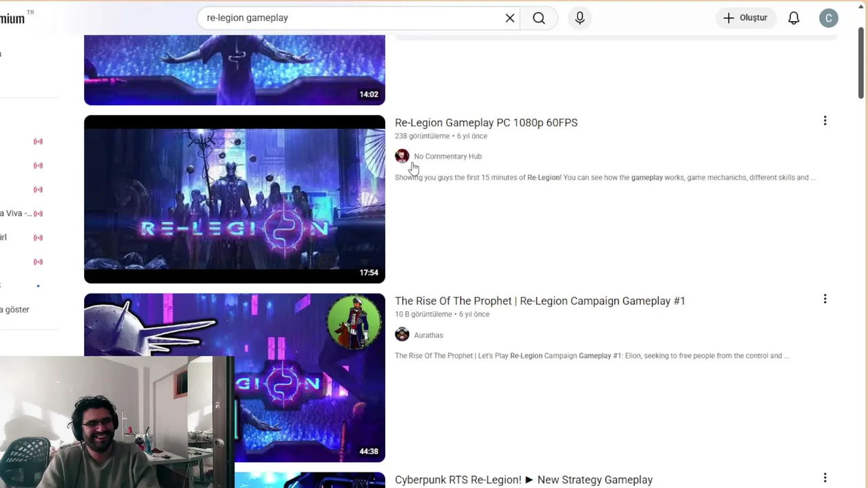Click the Aurathas channel avatar
868x488 pixels.
coord(402,335)
